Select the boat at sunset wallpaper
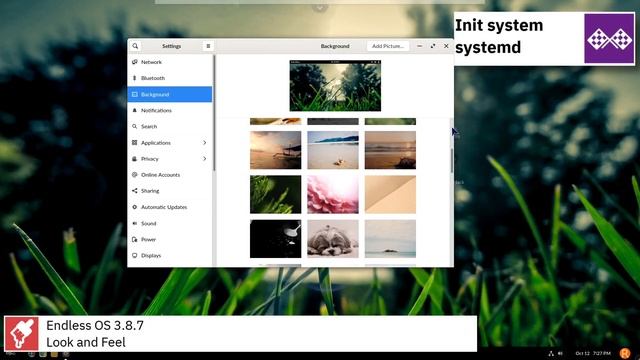Screen dimensions: 640x360 tap(276, 150)
